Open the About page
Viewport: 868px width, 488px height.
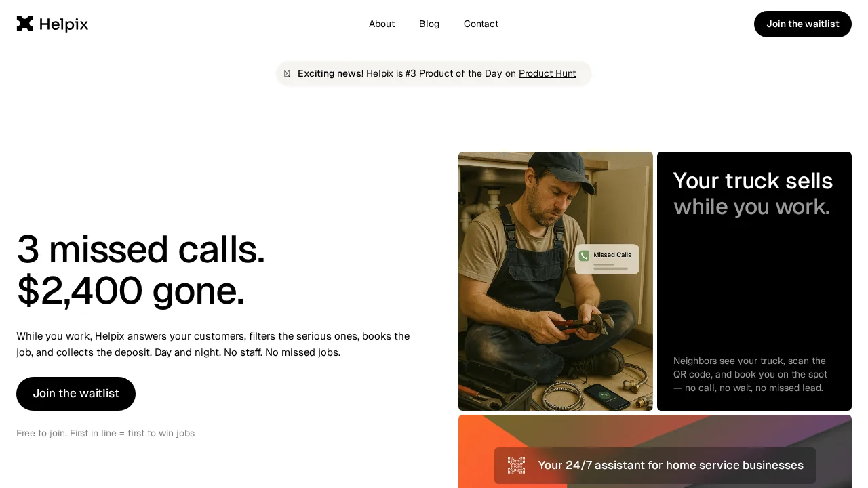point(382,24)
